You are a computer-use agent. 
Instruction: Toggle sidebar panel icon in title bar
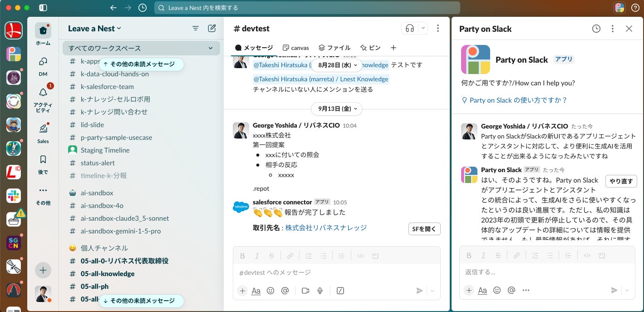[x=43, y=8]
